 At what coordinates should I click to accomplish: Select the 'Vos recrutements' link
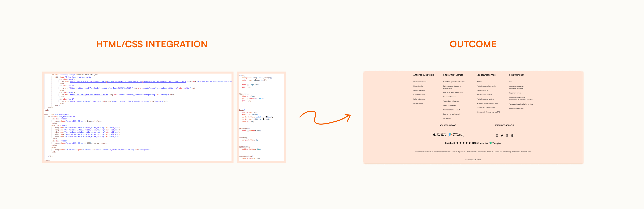pos(482,91)
